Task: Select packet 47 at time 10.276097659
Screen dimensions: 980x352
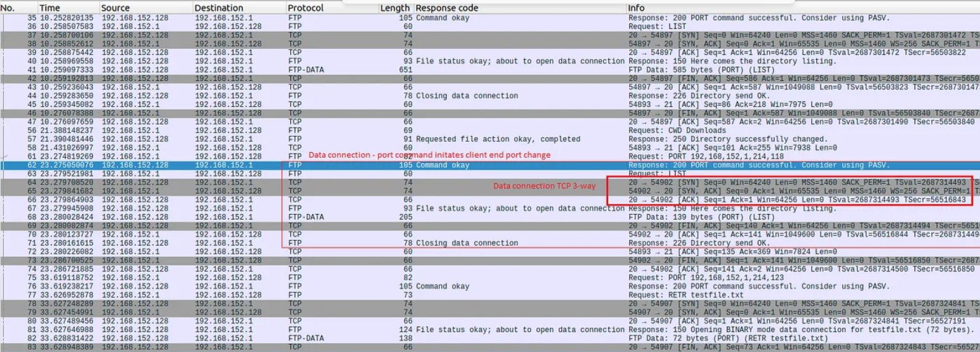Action: tap(490, 122)
